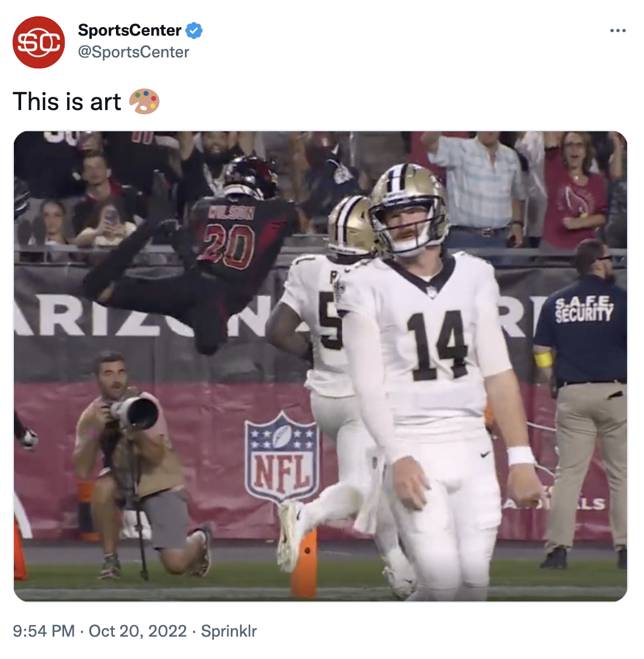This screenshot has height=659, width=644.
Task: Open the SportsCenter profile avatar
Action: [x=39, y=42]
